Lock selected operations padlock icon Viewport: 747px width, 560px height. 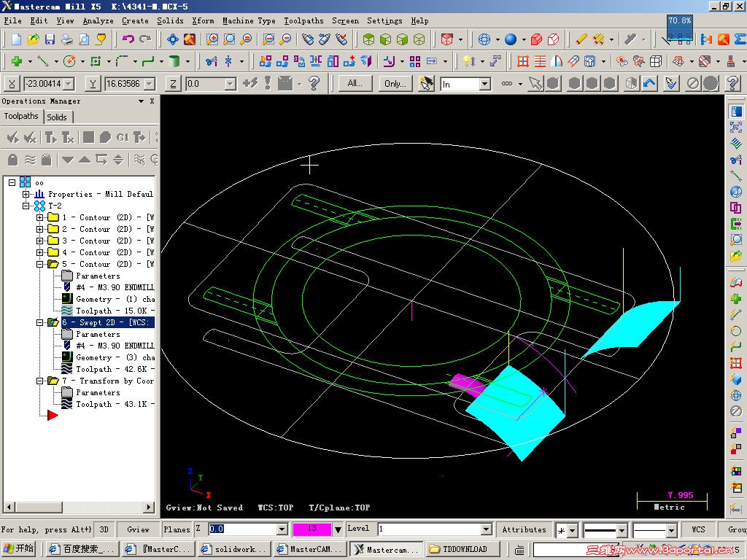tap(12, 160)
